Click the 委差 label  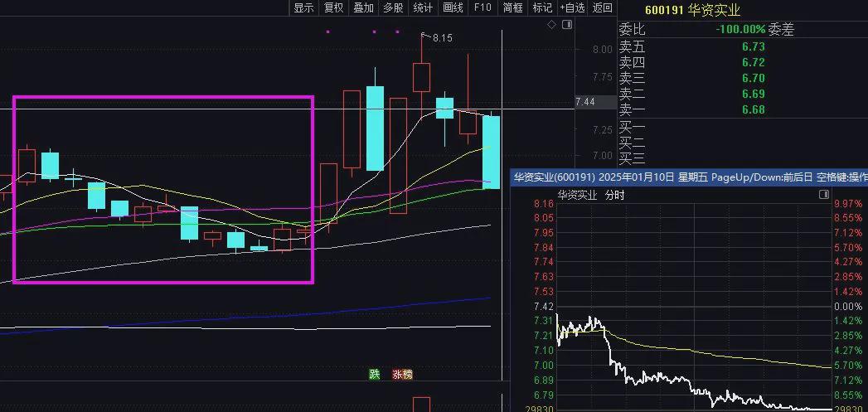coord(781,29)
